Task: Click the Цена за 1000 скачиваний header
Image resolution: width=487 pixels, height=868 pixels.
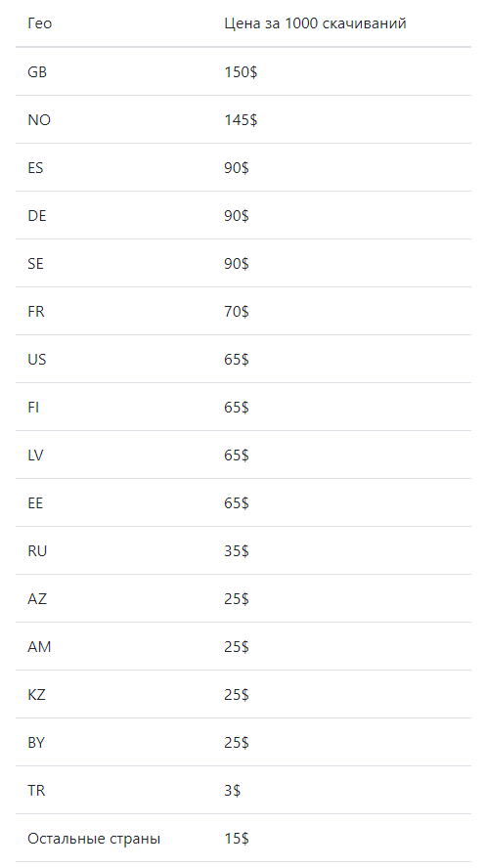Action: 315,23
